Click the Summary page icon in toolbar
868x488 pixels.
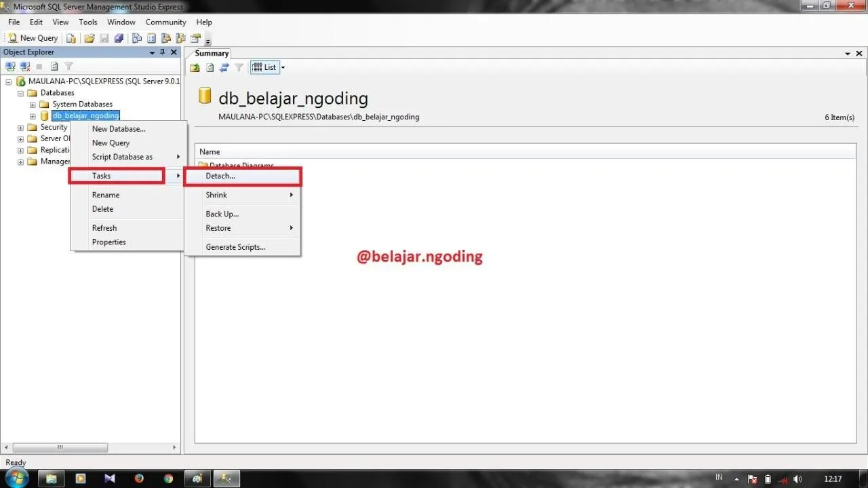click(152, 38)
